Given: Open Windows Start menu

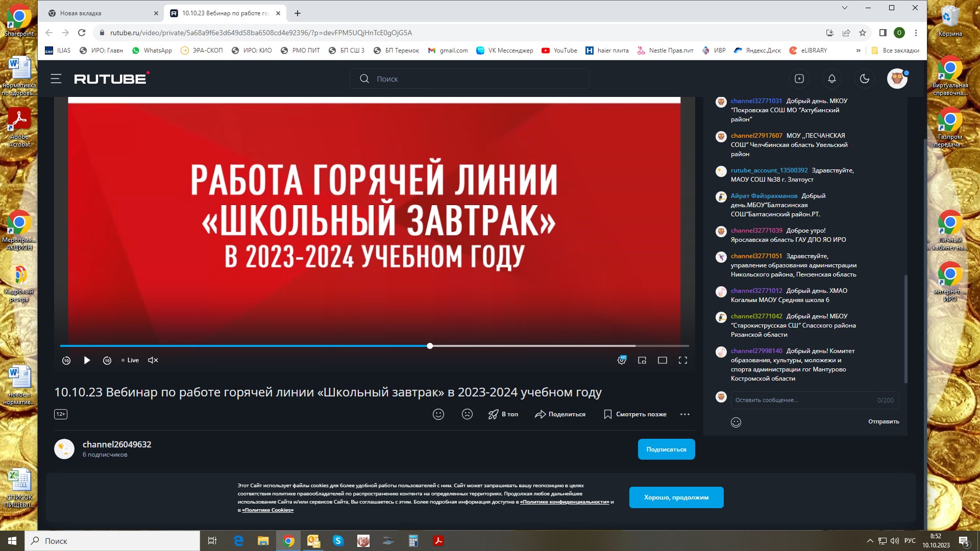Looking at the screenshot, I should 12,541.
